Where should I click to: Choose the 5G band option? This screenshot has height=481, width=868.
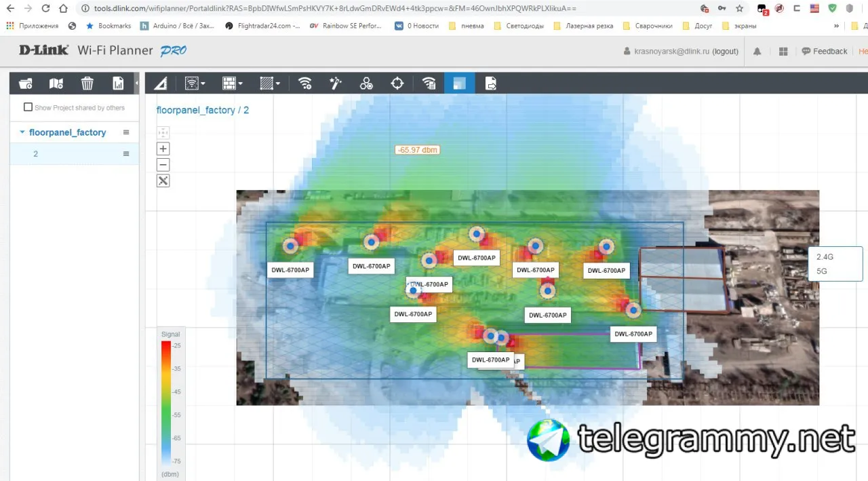pos(821,271)
